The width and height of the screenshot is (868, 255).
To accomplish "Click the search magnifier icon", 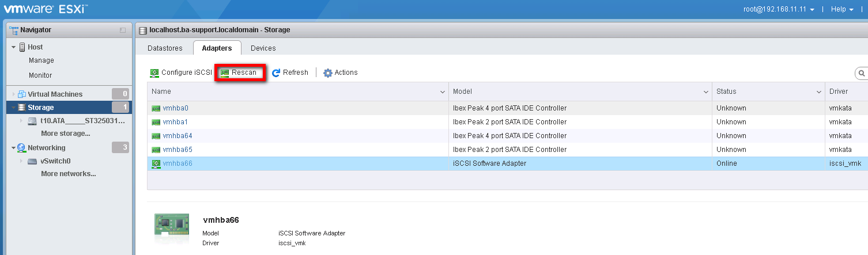I will tap(862, 74).
